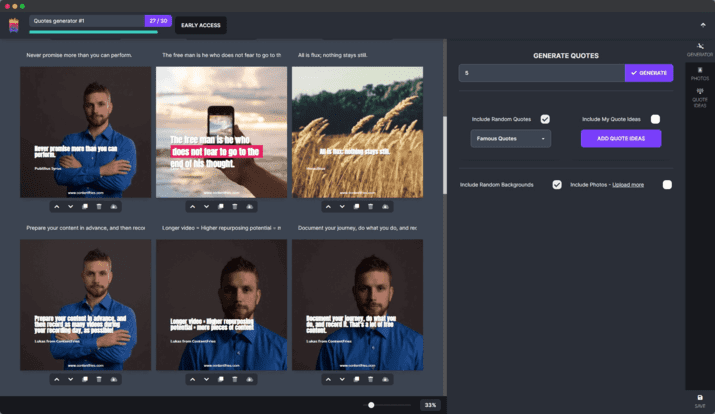Click the zoom slider handle
The height and width of the screenshot is (414, 715).
pyautogui.click(x=371, y=405)
